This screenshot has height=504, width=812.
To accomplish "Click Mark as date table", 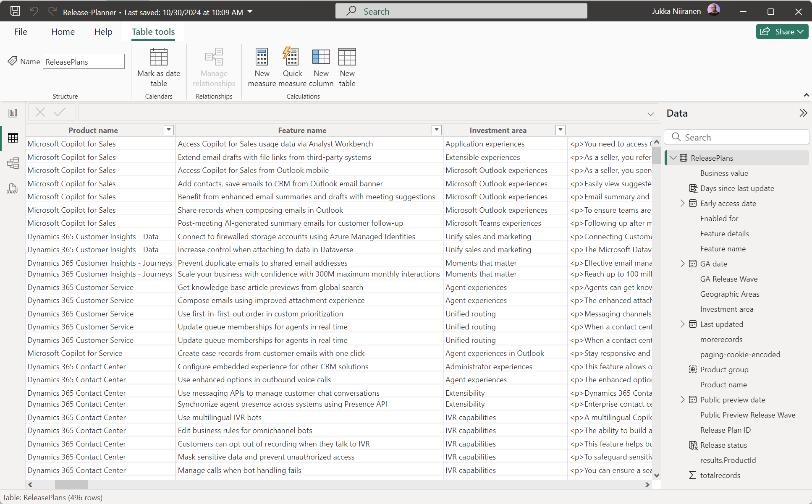I will (159, 67).
